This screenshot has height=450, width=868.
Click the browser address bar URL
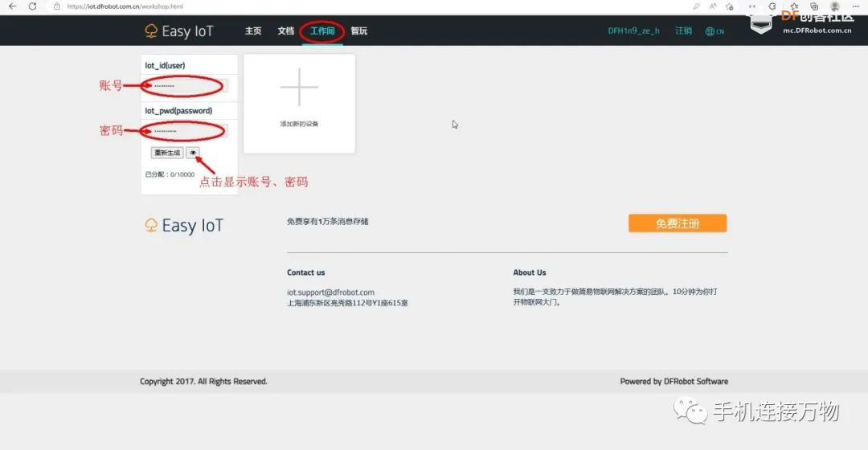click(x=125, y=6)
